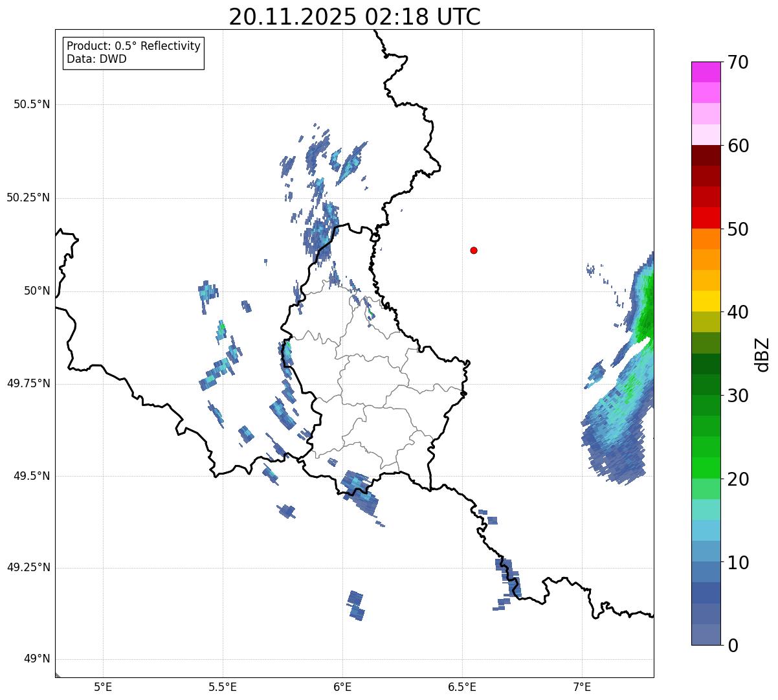
Task: Click the colorbar tick label "30"
Action: click(x=738, y=396)
